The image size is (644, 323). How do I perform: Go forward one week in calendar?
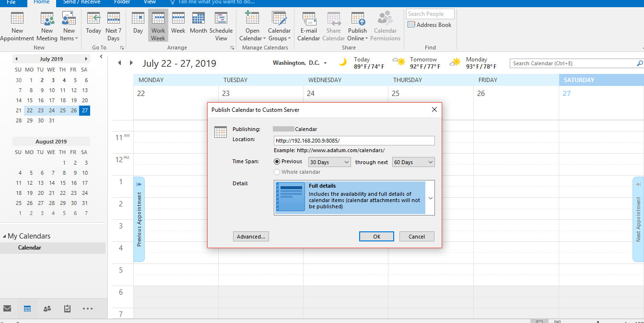(131, 63)
